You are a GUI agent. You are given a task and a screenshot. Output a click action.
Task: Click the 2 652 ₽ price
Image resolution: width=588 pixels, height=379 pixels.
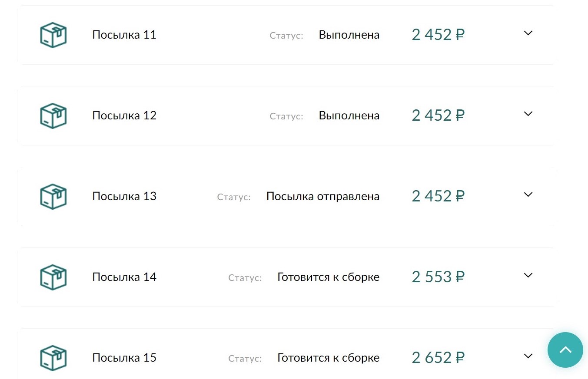[438, 358]
